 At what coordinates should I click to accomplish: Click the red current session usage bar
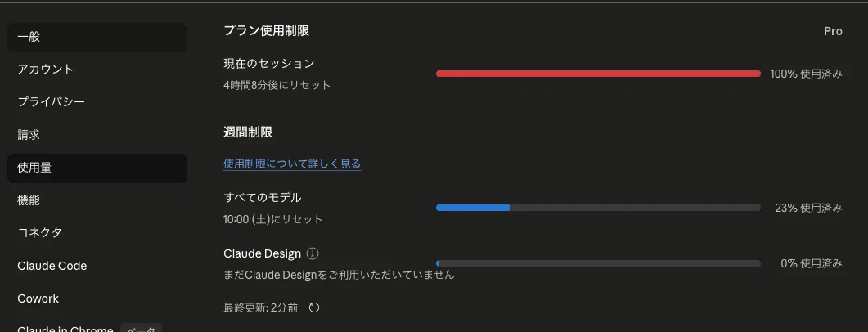598,74
